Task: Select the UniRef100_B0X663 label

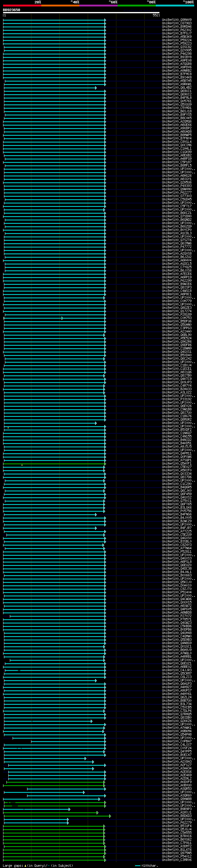Action: click(x=177, y=575)
